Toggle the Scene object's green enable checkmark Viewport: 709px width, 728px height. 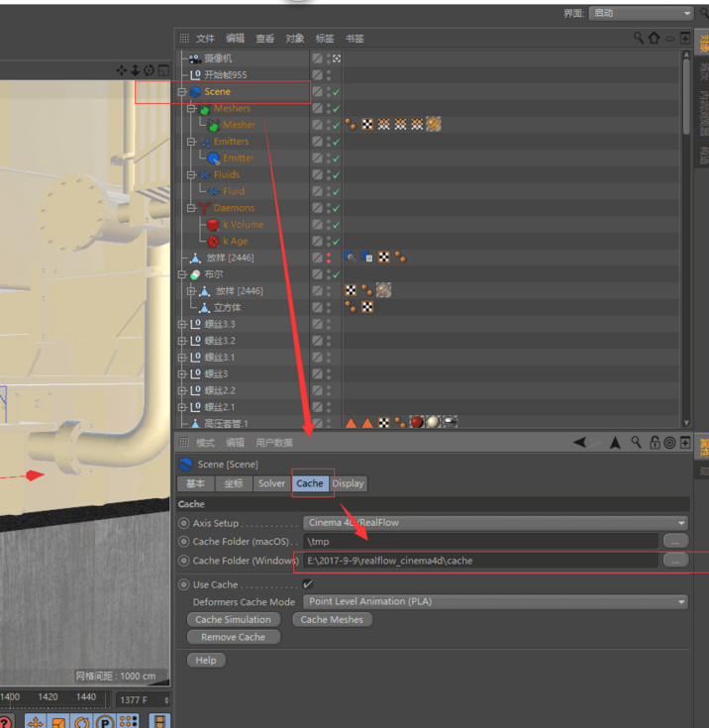pos(337,92)
